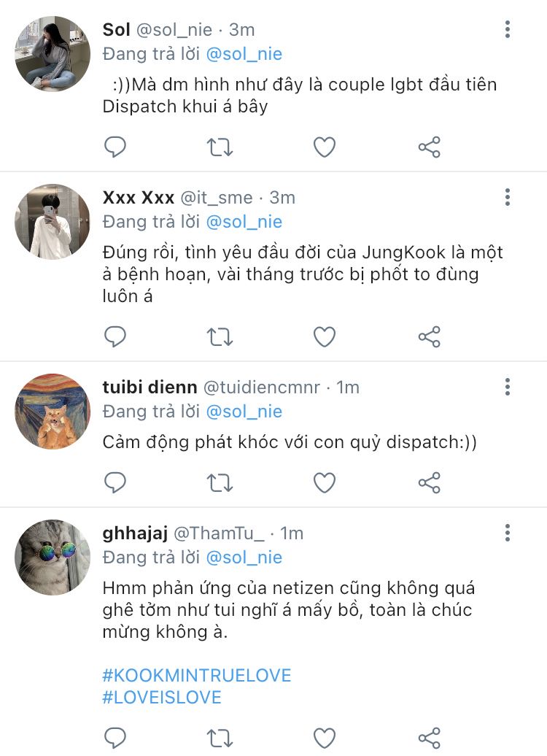Image resolution: width=547 pixels, height=756 pixels.
Task: Reply to tuibi dienn's tweet
Action: click(x=115, y=482)
